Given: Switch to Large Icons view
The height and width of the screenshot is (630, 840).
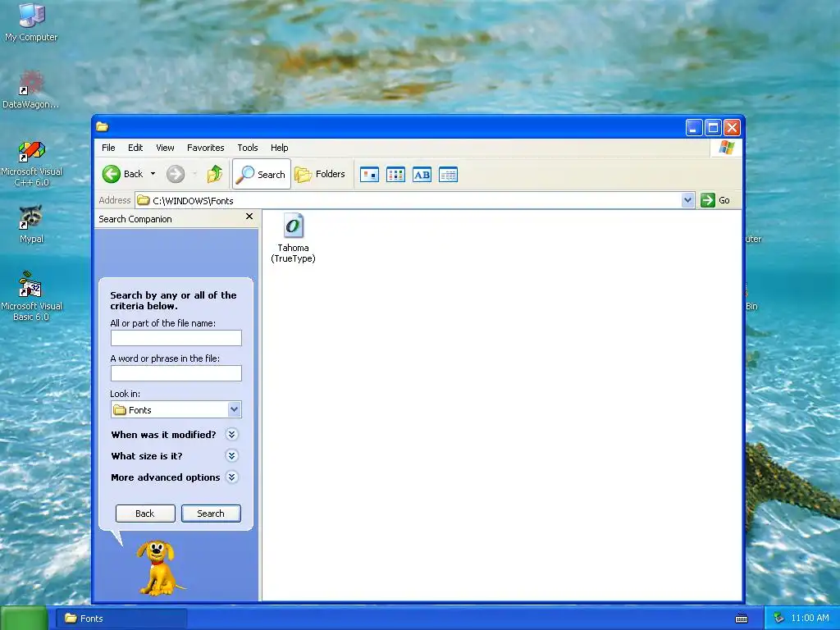Looking at the screenshot, I should [x=370, y=175].
